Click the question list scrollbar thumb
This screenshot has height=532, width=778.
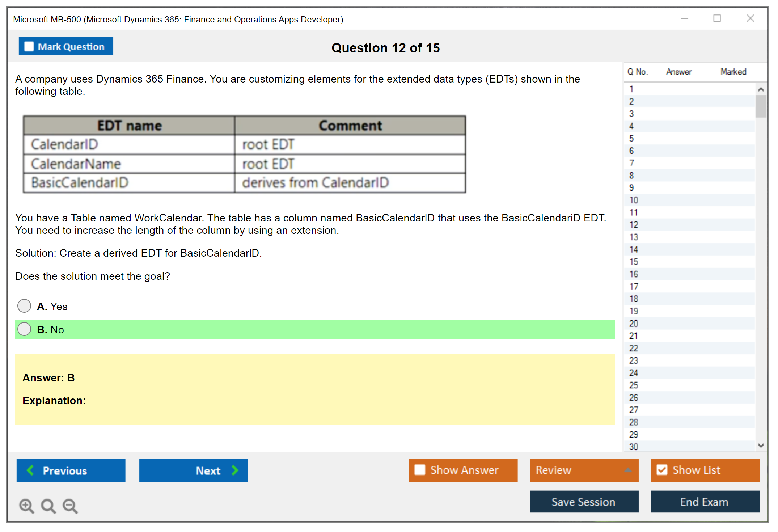[761, 106]
